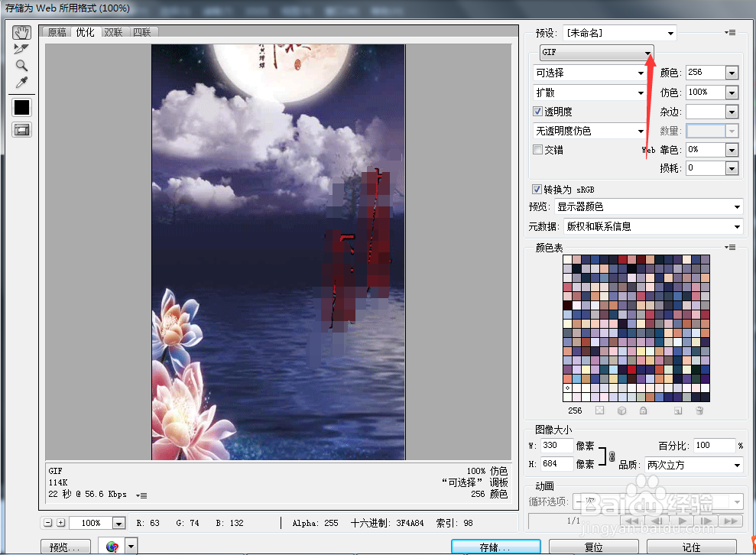The height and width of the screenshot is (555, 756).
Task: Click the delete color trash icon
Action: [x=699, y=411]
